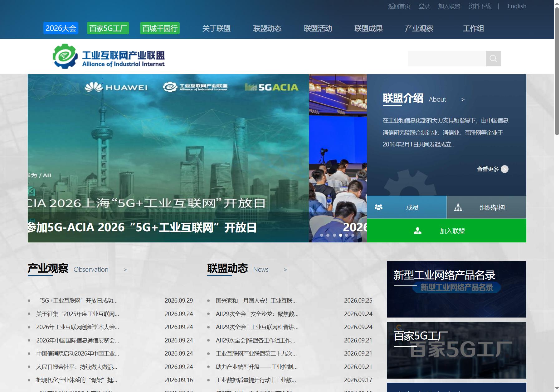The width and height of the screenshot is (560, 392).
Task: Click the organization structure hierarchy icon
Action: pyautogui.click(x=458, y=207)
